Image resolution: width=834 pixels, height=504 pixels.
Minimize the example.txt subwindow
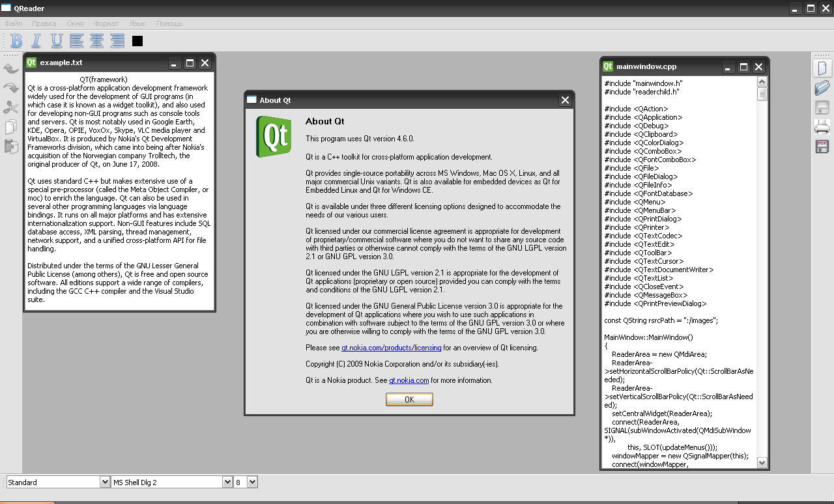click(175, 63)
